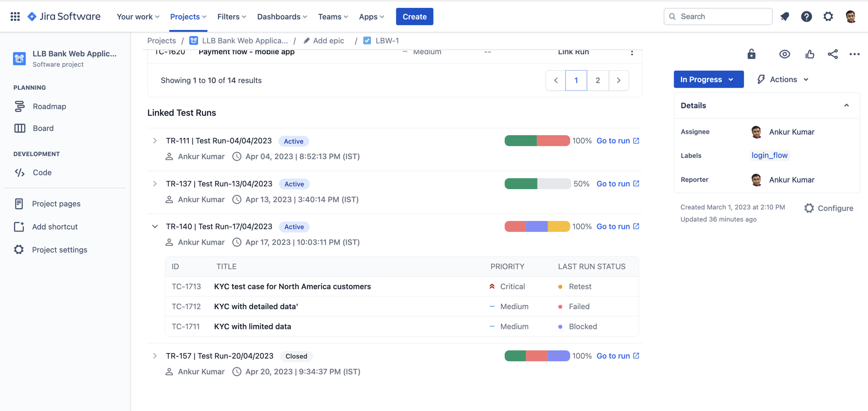Click the Configure gear icon

click(809, 208)
